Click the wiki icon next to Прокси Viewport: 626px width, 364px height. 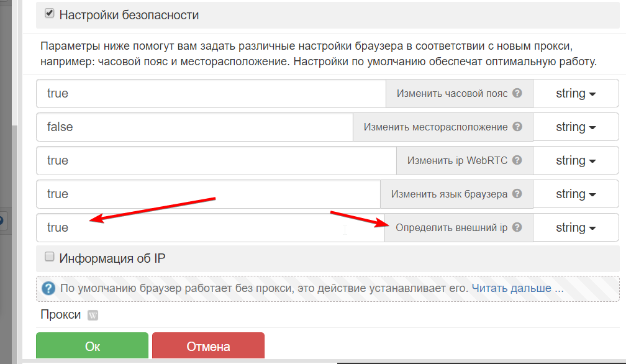(93, 316)
